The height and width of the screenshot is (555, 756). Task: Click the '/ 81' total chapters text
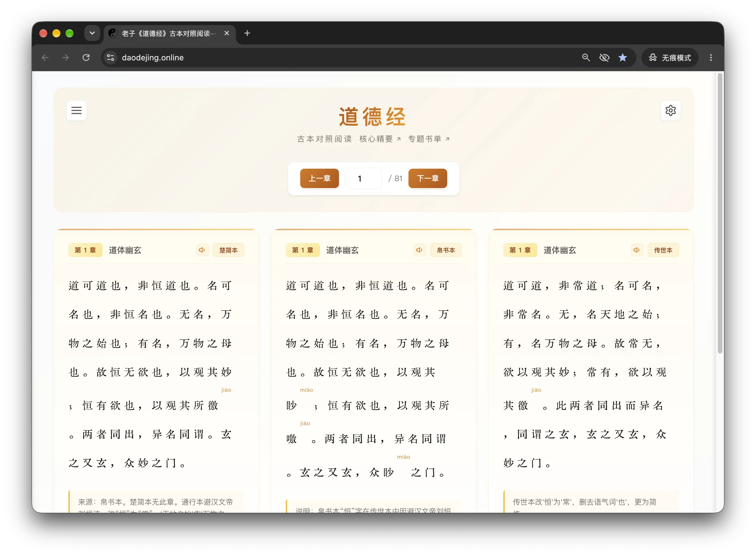[395, 178]
